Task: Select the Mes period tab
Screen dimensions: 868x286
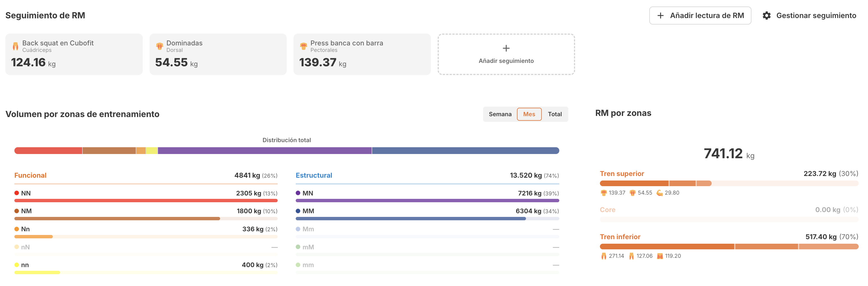Action: tap(529, 114)
